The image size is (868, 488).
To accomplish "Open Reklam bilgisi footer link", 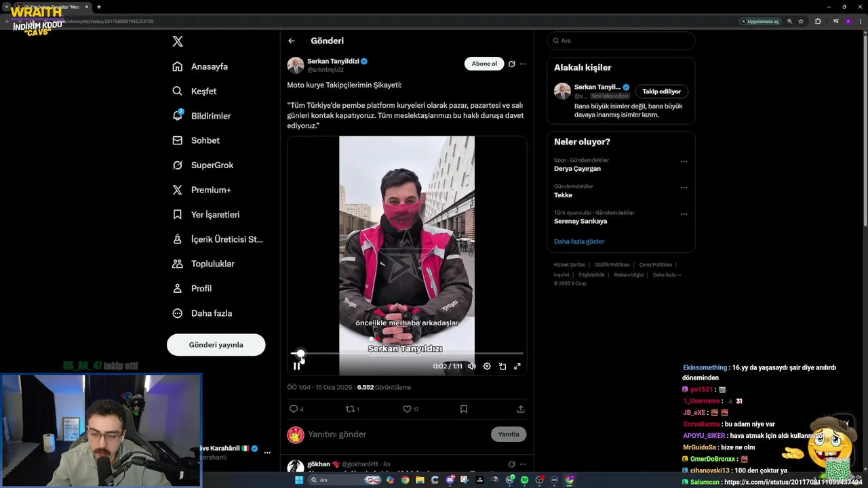I will pos(629,274).
